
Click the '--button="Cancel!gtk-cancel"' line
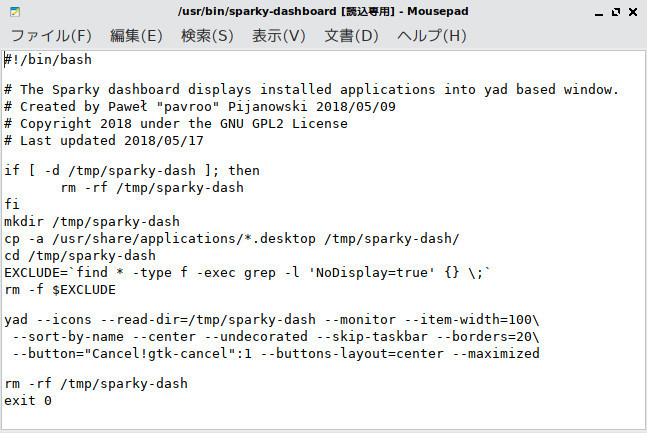(276, 354)
